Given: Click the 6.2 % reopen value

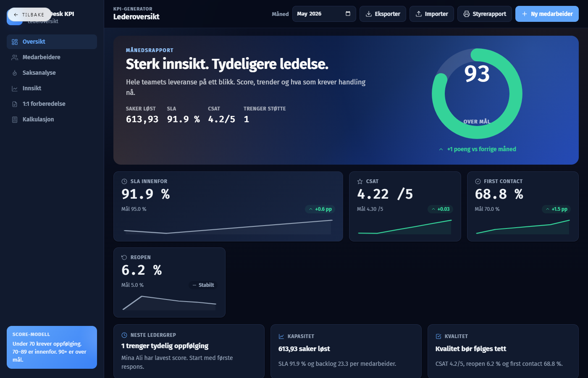Looking at the screenshot, I should point(142,270).
